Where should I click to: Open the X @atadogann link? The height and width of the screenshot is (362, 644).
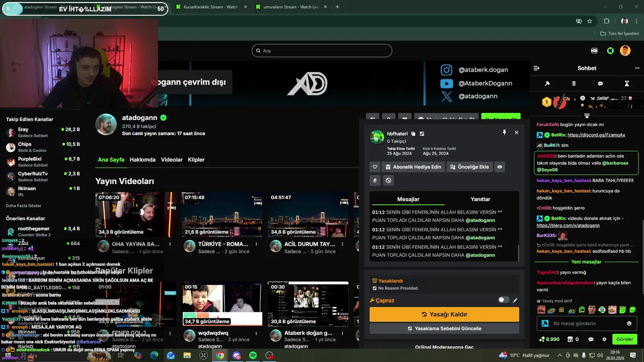point(469,97)
